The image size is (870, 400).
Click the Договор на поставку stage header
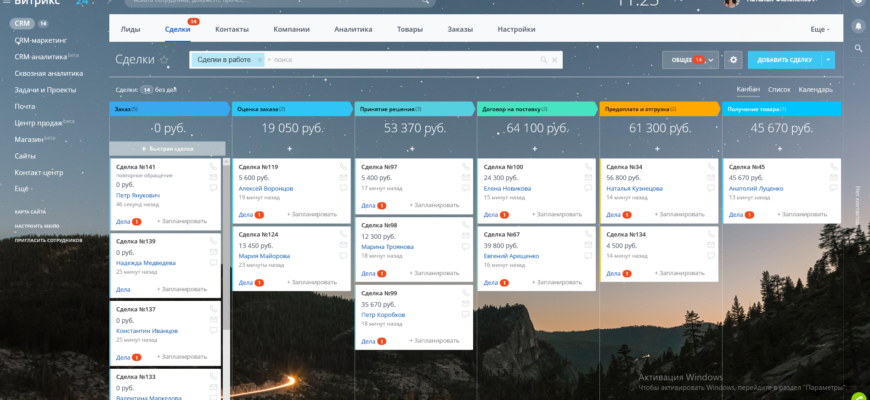537,109
